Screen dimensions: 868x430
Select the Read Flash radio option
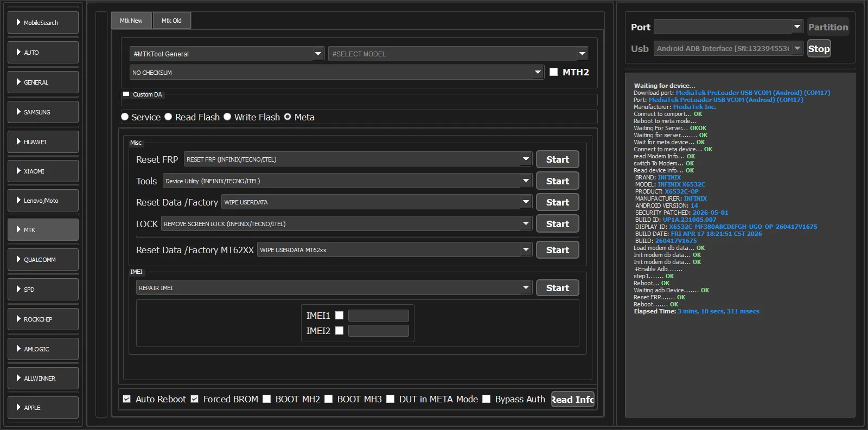click(x=168, y=117)
